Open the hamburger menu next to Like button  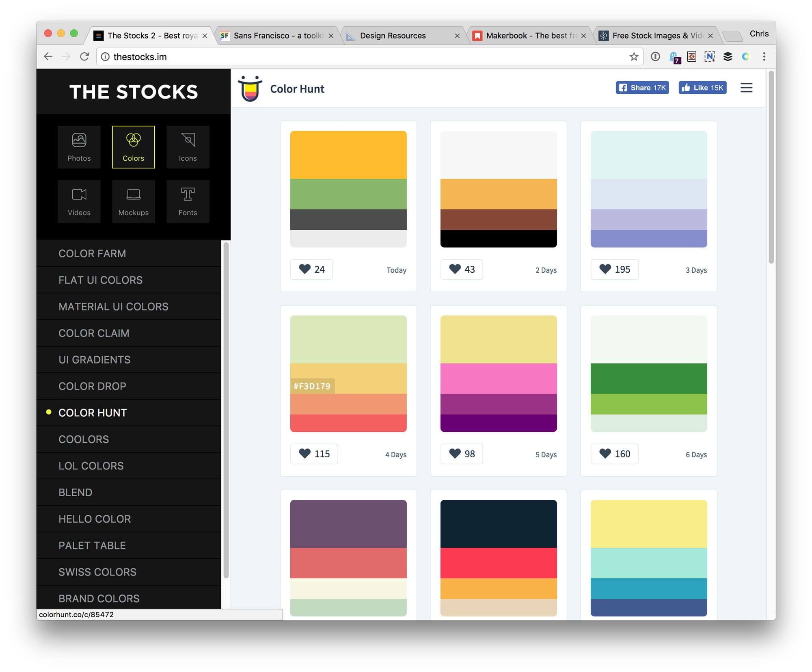[746, 88]
